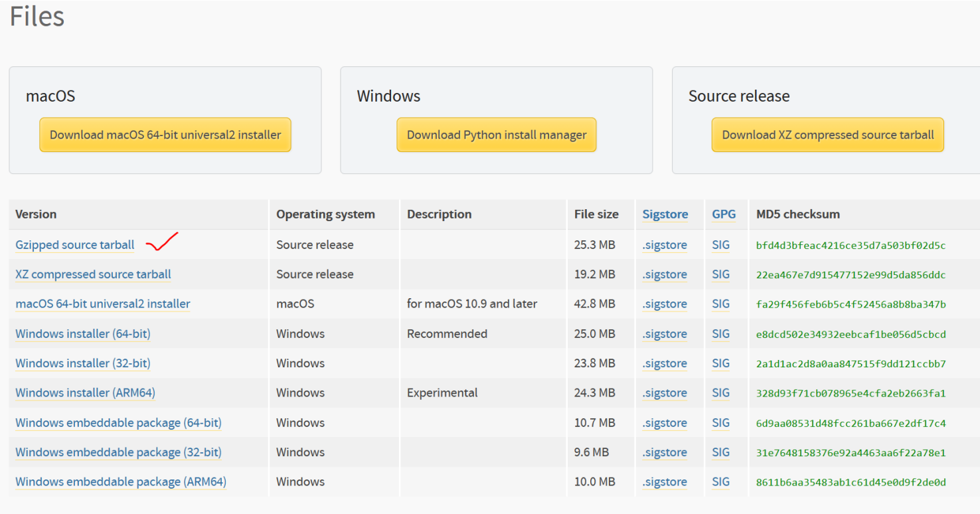Viewport: 980px width, 514px height.
Task: Open .sigstore for Gzipped source tarball
Action: click(665, 245)
